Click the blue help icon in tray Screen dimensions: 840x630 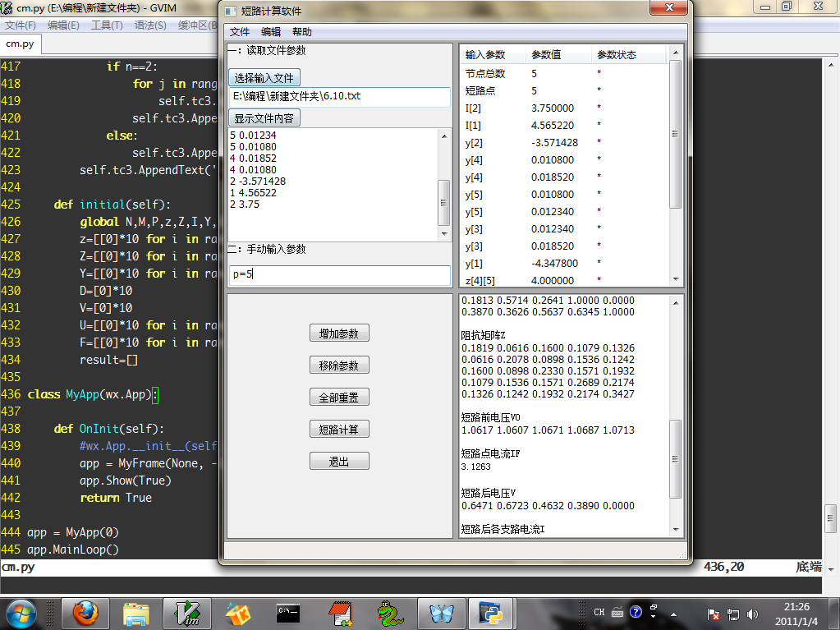[x=636, y=612]
